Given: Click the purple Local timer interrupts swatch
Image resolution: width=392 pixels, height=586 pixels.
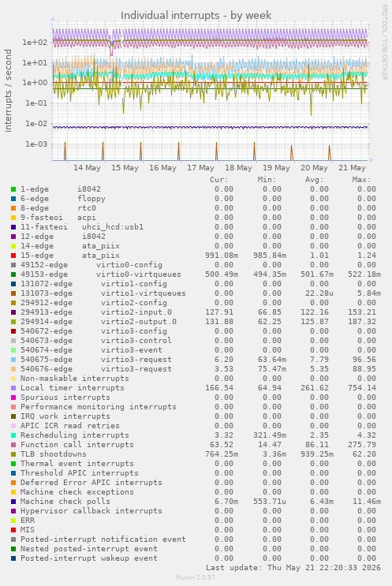Looking at the screenshot, I should point(13,388).
